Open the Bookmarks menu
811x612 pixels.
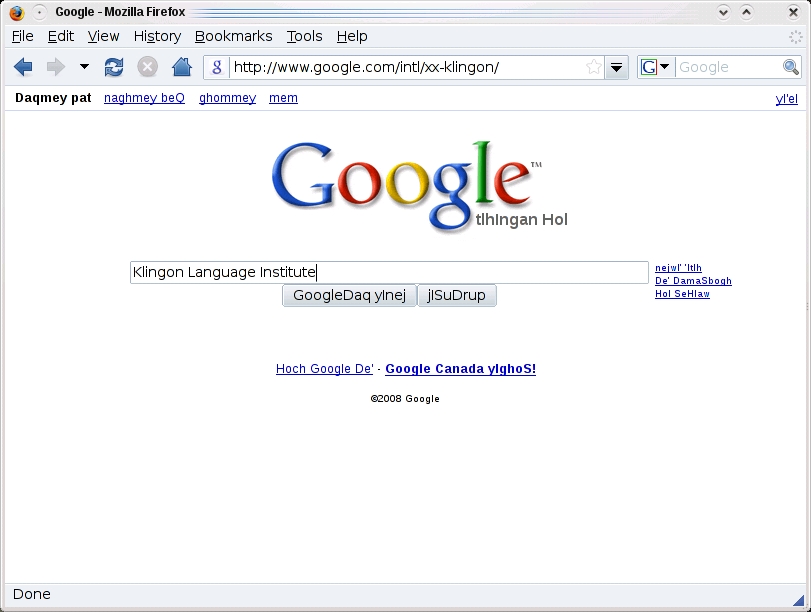233,36
